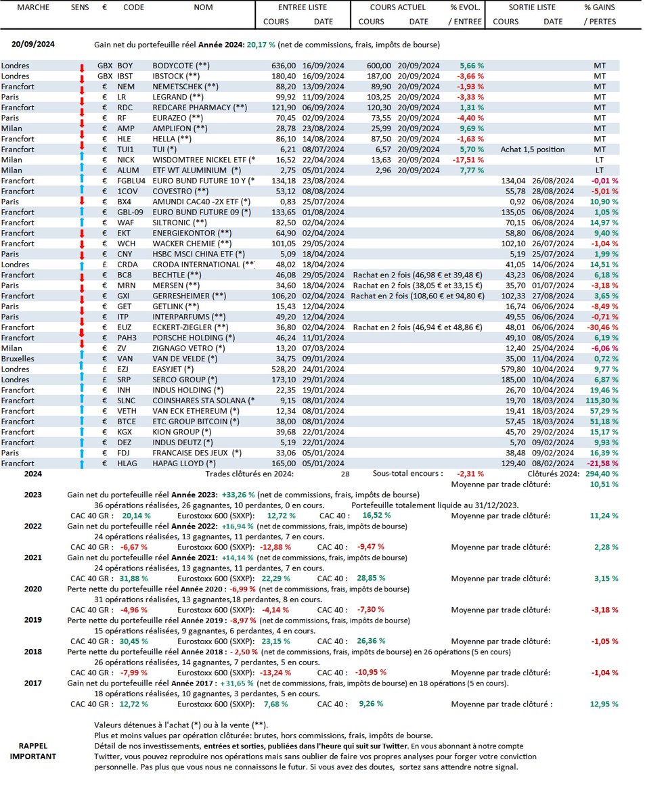Click the 7,77 % evolution for ETF WT ALUMINIUM

[x=472, y=171]
